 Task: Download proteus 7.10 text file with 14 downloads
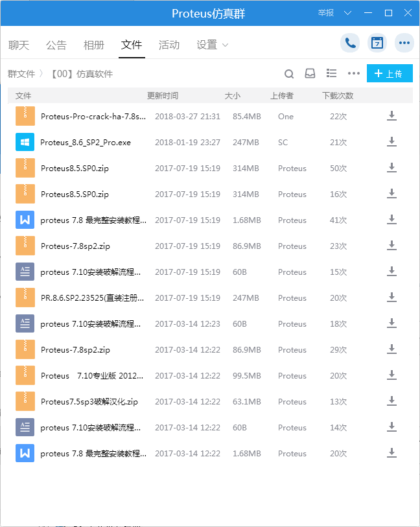click(391, 427)
